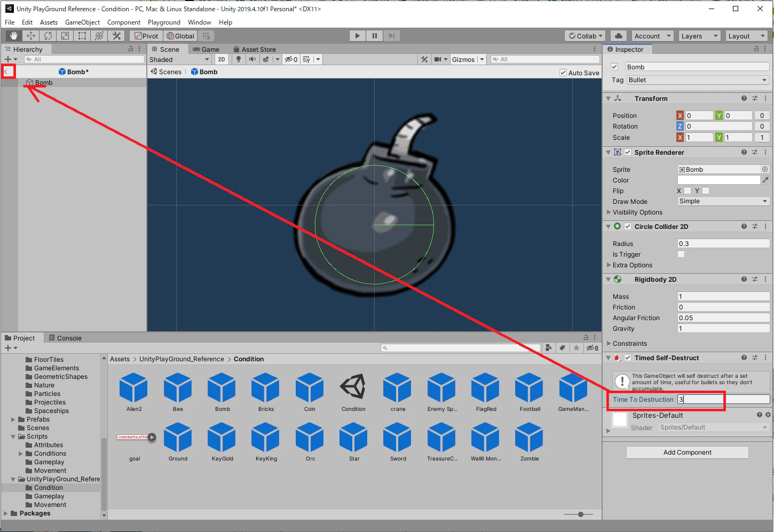Open the cloud Services button
Image resolution: width=774 pixels, height=532 pixels.
(619, 36)
